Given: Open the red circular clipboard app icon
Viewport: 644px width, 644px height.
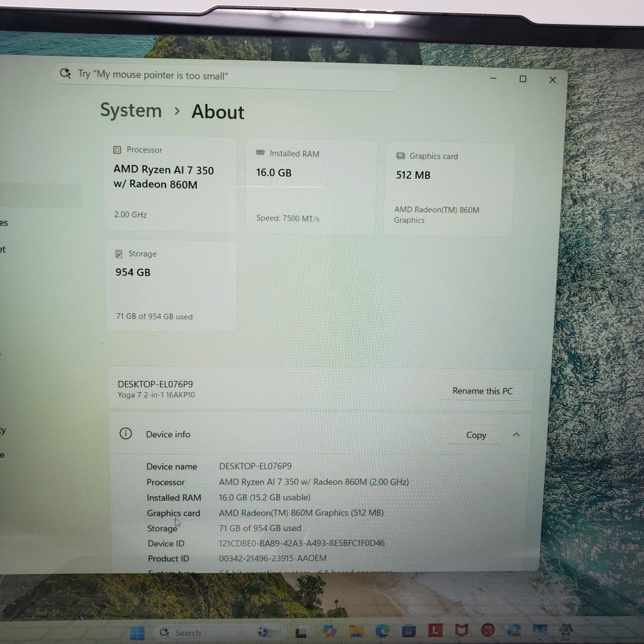Looking at the screenshot, I should pos(488,630).
